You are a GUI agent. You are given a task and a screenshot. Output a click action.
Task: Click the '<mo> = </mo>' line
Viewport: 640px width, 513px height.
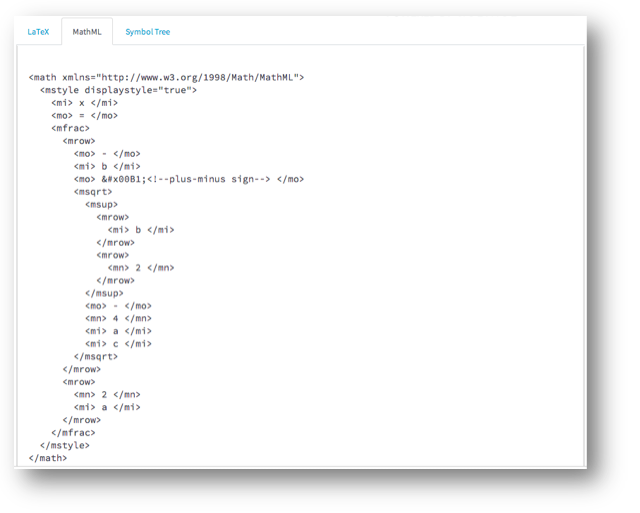point(84,115)
